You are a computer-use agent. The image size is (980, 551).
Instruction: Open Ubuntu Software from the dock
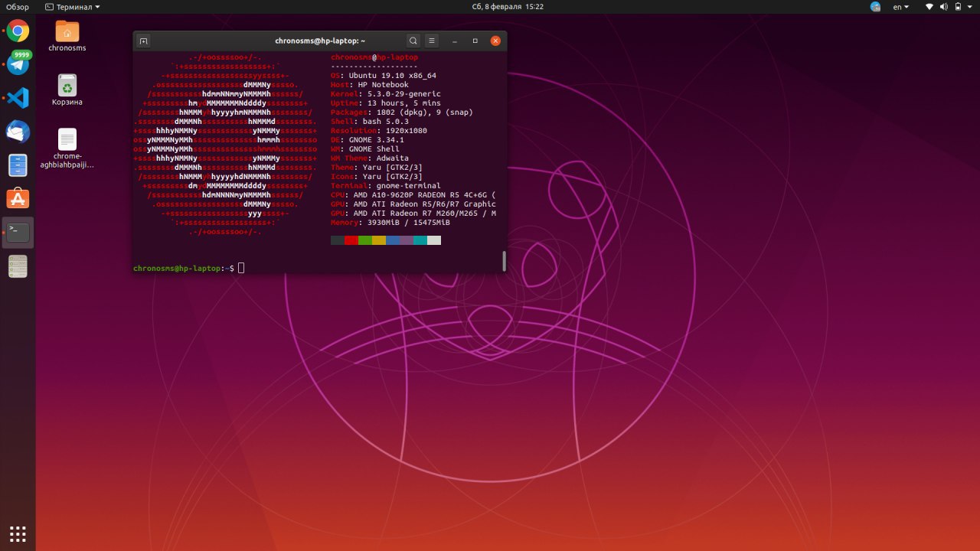tap(18, 198)
